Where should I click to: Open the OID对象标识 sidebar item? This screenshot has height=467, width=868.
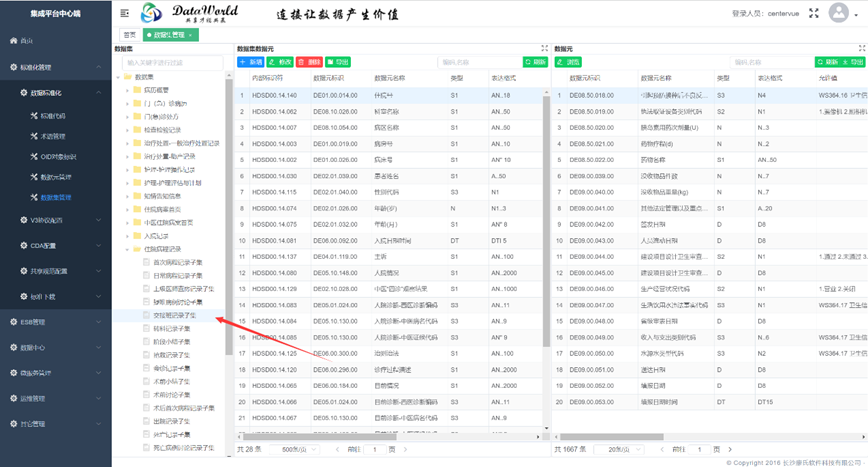tap(56, 157)
